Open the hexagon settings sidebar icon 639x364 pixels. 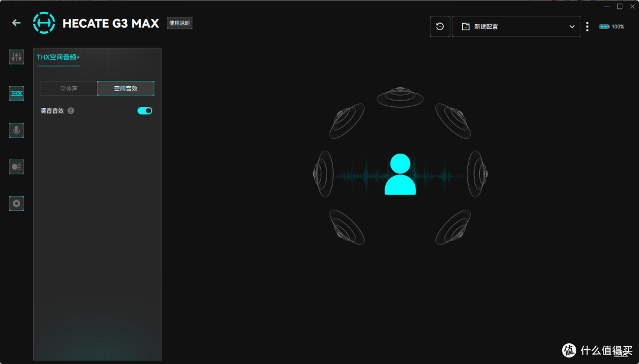tap(17, 204)
